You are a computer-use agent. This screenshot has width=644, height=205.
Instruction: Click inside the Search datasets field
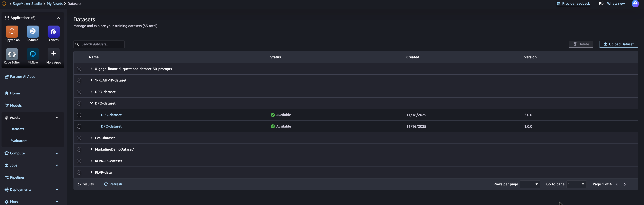coord(100,44)
